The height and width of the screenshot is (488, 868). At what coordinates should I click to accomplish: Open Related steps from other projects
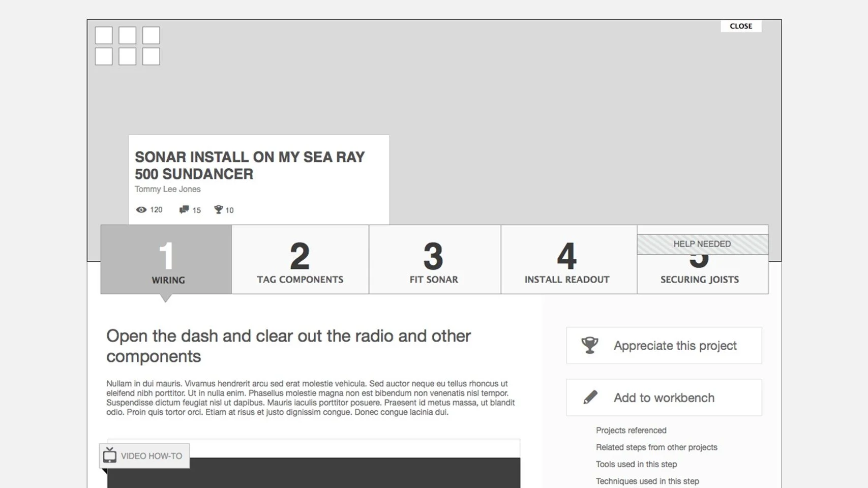click(656, 447)
